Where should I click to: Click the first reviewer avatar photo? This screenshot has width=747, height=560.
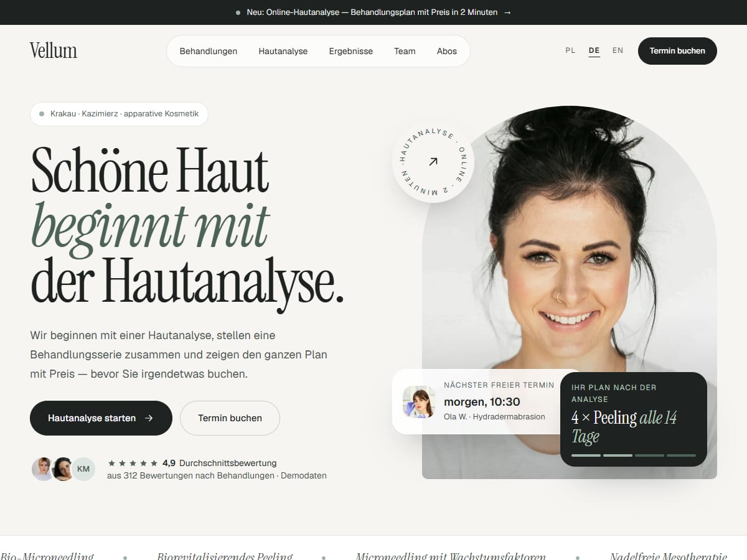43,469
